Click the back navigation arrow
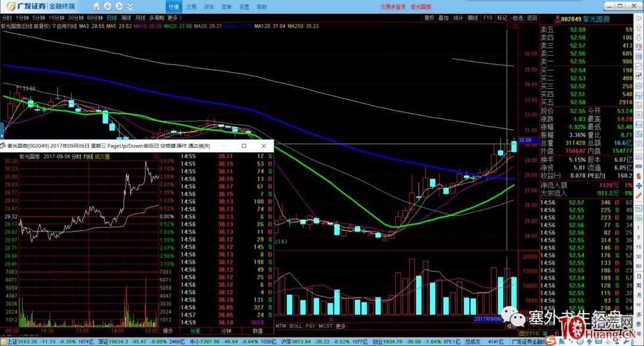The height and width of the screenshot is (346, 644). [x=107, y=7]
